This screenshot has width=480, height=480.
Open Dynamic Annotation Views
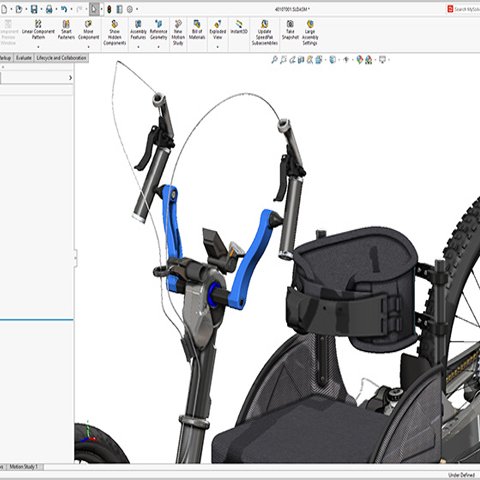pos(310,60)
